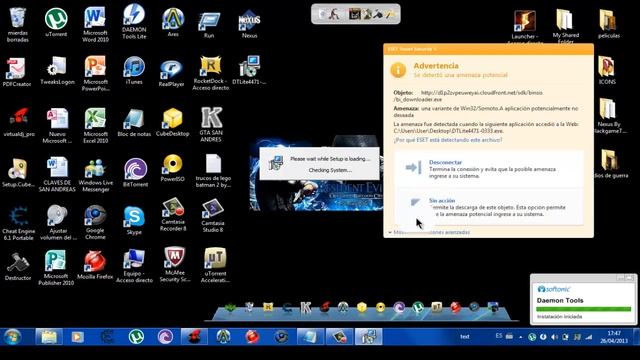Open uTorrent Accelerator desktop icon
The height and width of the screenshot is (360, 640).
click(x=215, y=259)
